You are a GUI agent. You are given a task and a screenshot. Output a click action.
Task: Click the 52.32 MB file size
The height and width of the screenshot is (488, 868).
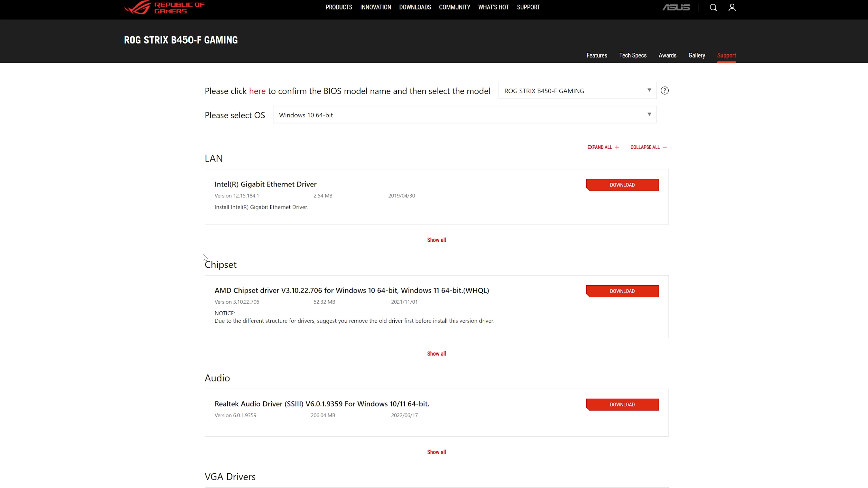325,302
